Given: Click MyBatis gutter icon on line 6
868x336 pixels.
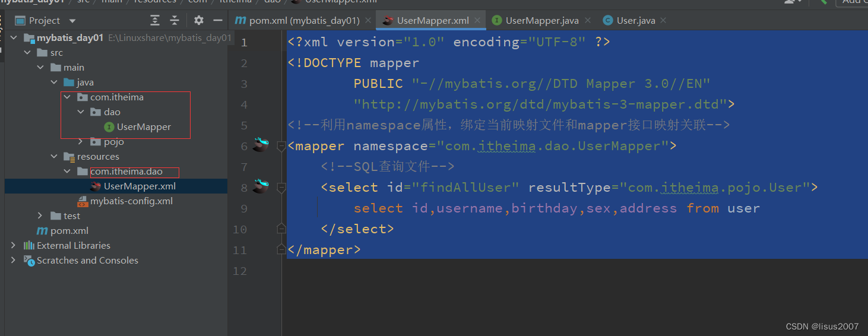Looking at the screenshot, I should pyautogui.click(x=260, y=145).
